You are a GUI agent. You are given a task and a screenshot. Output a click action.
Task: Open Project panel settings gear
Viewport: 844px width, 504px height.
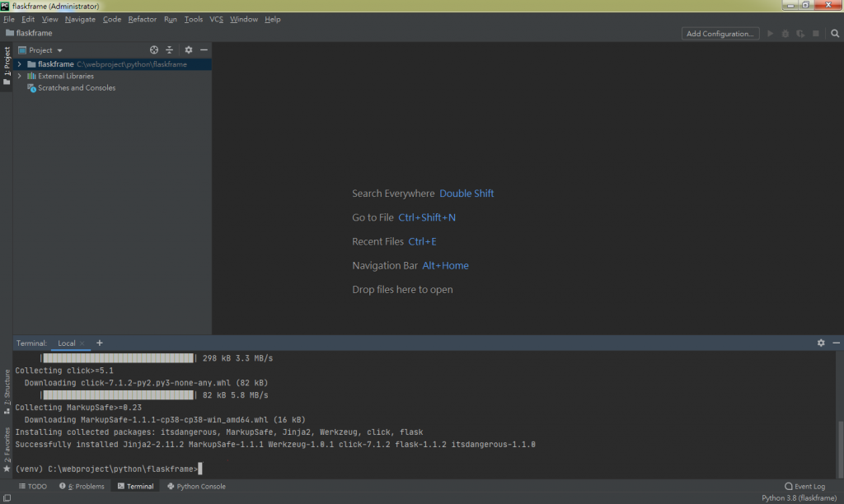[x=189, y=50]
